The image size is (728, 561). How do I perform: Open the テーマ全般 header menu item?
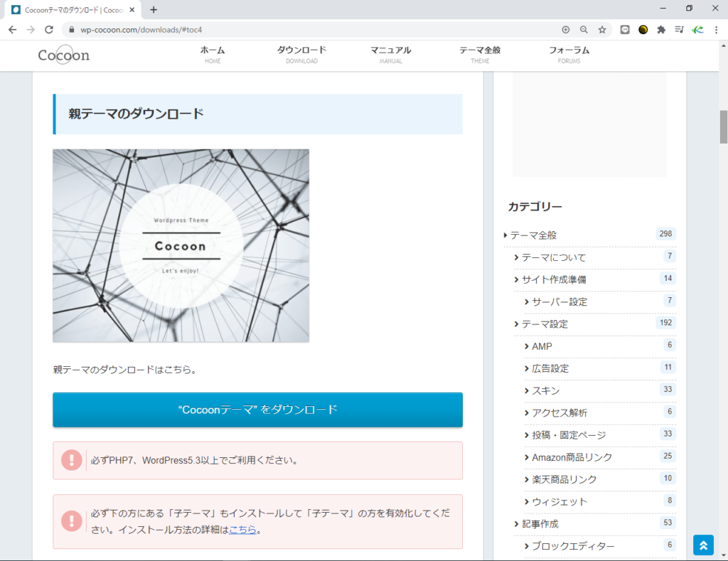480,54
